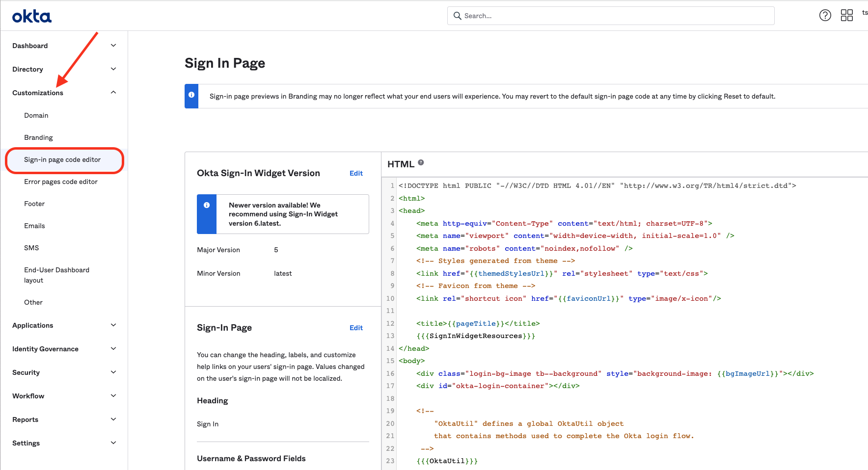Click Edit for Okta Sign-In Widget Version
This screenshot has width=868, height=470.
[x=356, y=173]
